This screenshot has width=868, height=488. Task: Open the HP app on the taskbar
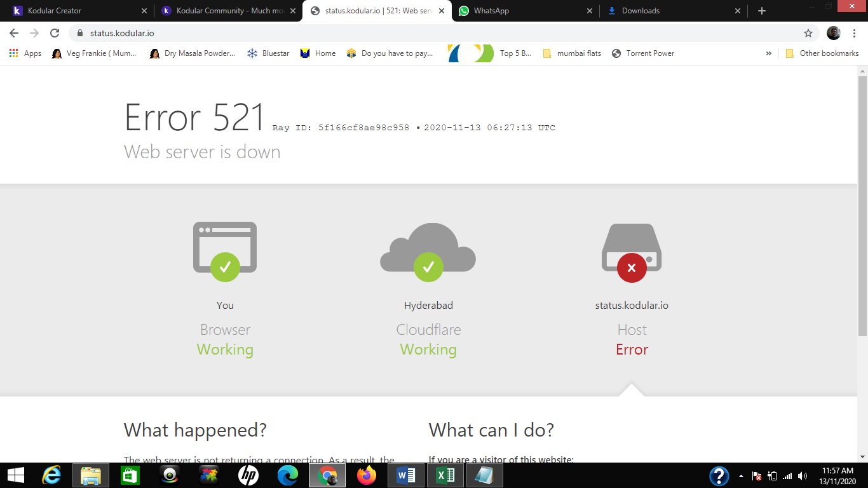coord(248,475)
